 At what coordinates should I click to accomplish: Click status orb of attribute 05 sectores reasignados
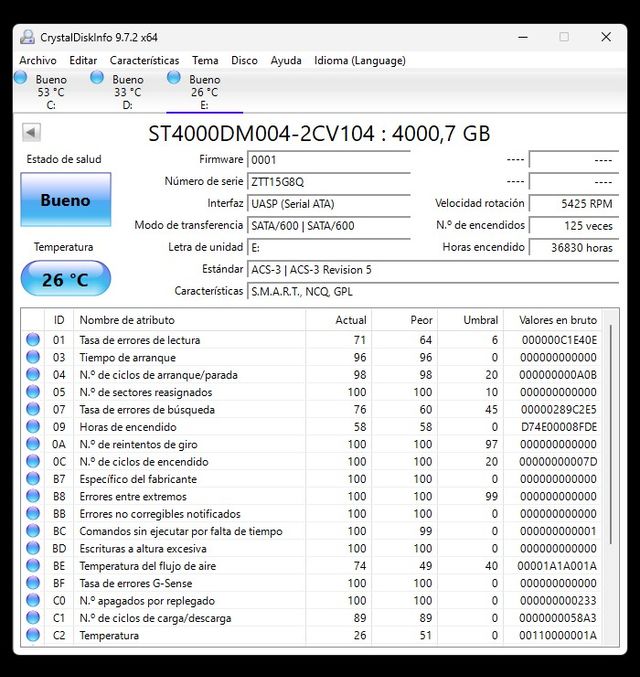click(x=33, y=392)
